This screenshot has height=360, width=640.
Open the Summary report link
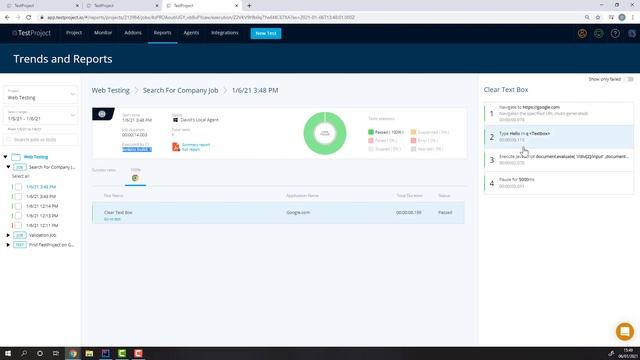(x=196, y=144)
